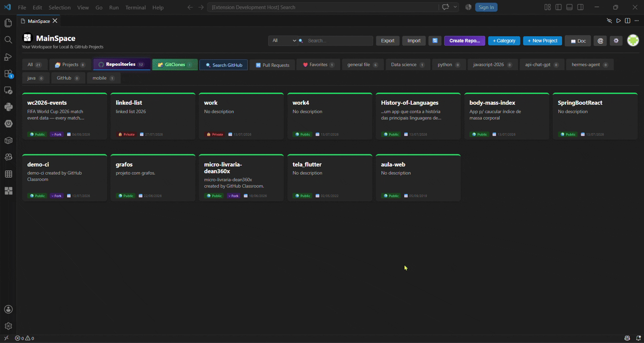Image resolution: width=644 pixels, height=343 pixels.
Task: Click the errors and warnings status bar entry
Action: (25, 338)
